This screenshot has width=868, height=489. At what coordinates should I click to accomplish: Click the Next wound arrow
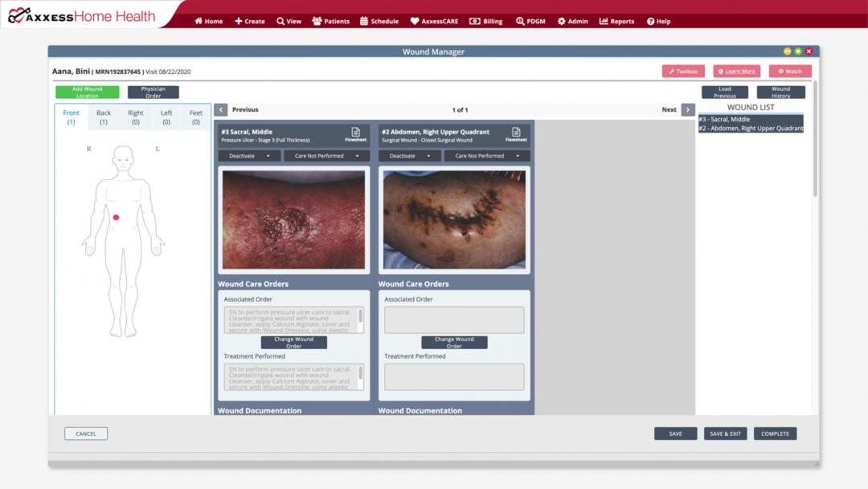[687, 109]
